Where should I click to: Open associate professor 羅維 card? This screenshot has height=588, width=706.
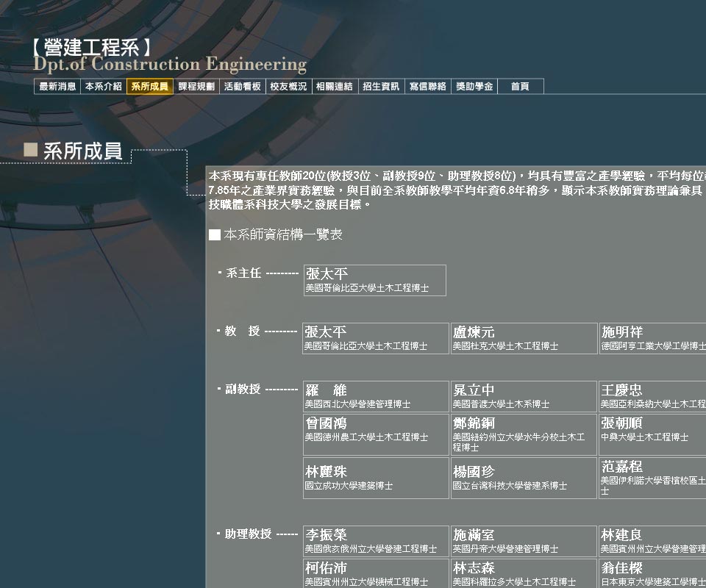coord(376,396)
